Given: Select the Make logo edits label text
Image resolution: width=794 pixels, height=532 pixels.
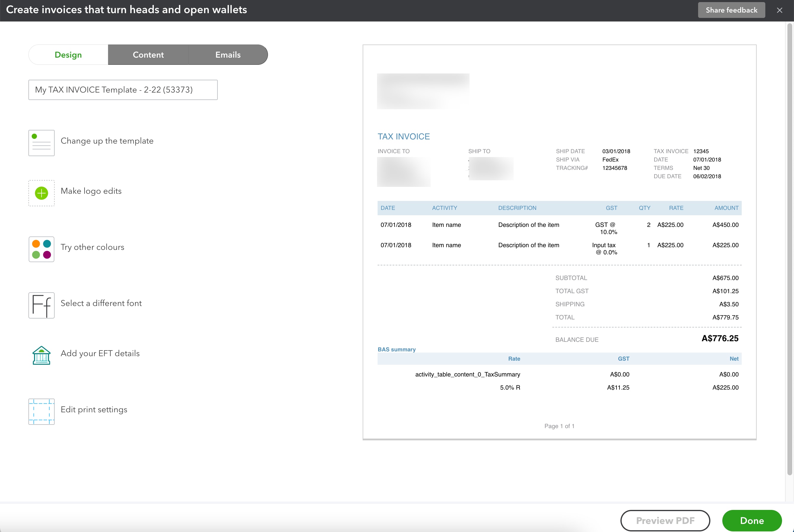Looking at the screenshot, I should [x=91, y=191].
